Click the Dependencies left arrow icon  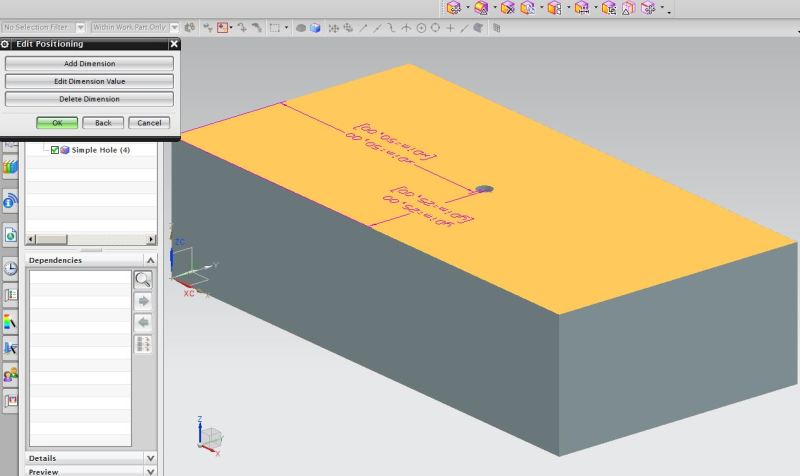pos(143,322)
